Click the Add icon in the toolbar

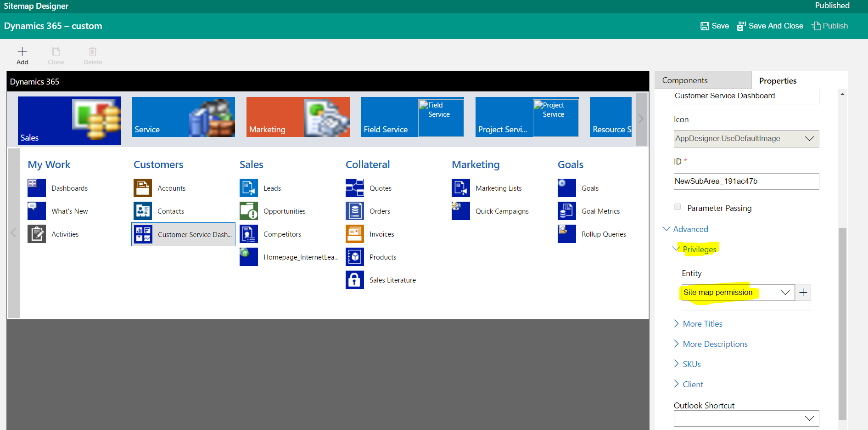tap(22, 55)
